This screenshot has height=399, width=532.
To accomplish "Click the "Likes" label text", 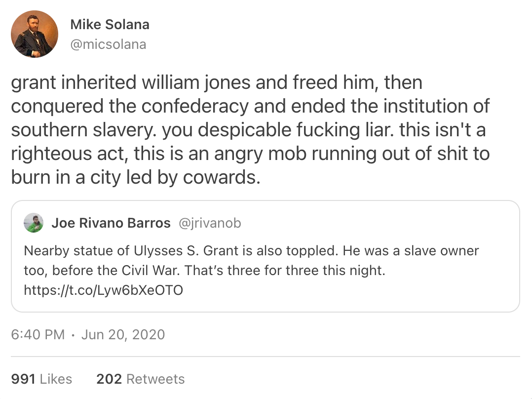I will [56, 379].
